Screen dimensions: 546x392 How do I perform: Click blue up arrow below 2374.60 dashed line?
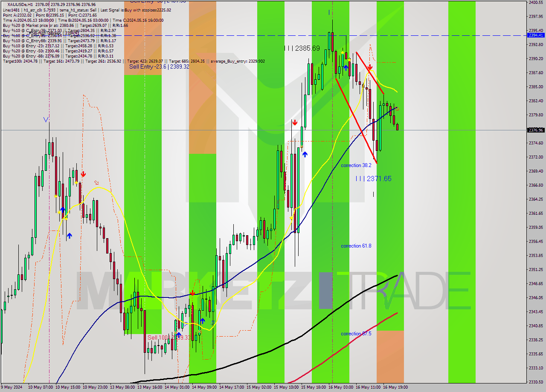tap(305, 154)
